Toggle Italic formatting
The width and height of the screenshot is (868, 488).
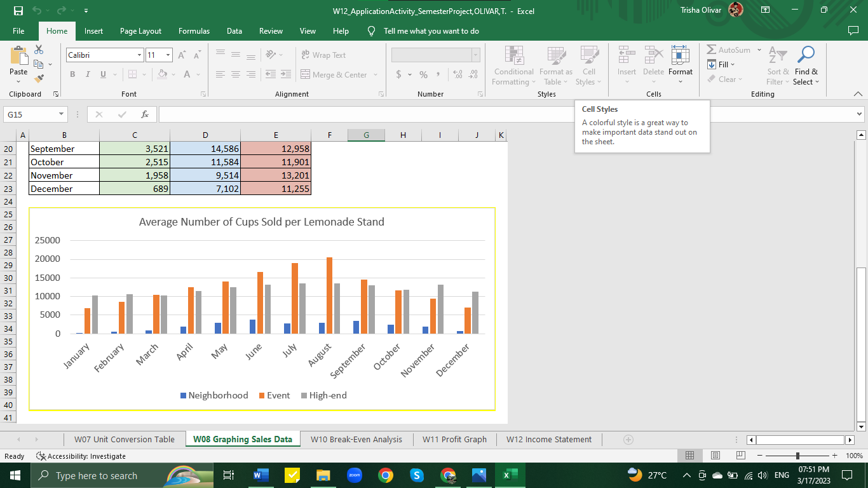[x=88, y=74]
